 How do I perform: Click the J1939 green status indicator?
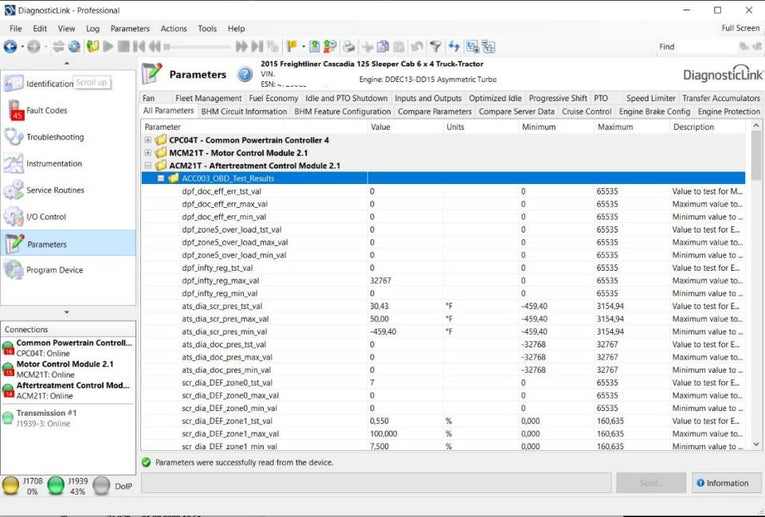coord(56,486)
